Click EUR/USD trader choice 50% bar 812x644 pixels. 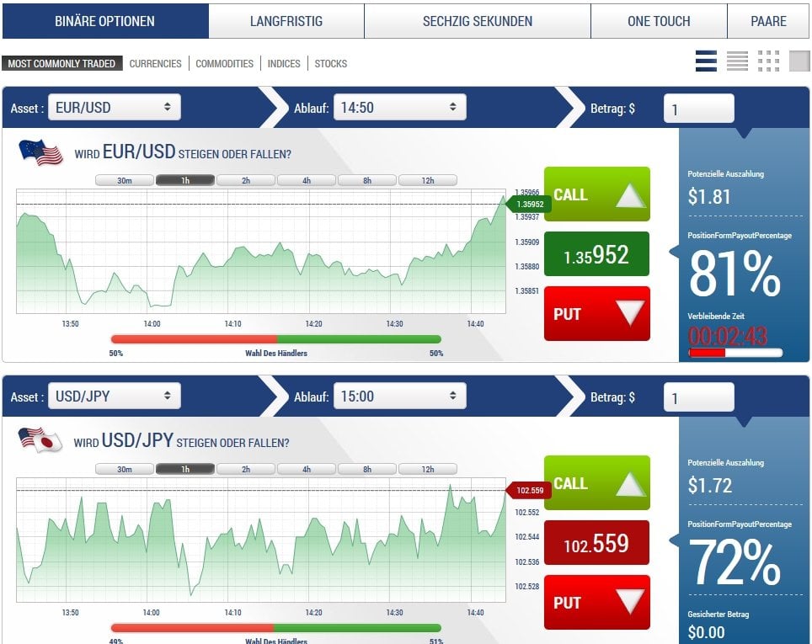point(276,339)
